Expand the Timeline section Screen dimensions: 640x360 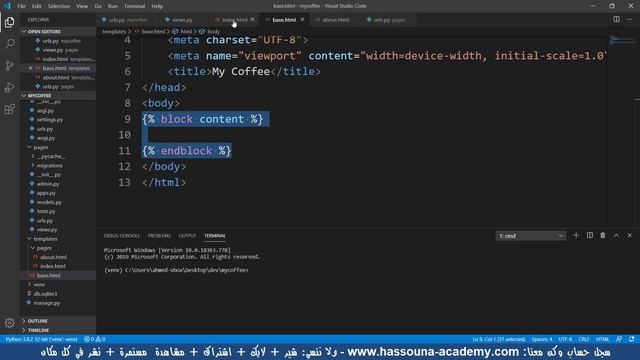point(58,330)
